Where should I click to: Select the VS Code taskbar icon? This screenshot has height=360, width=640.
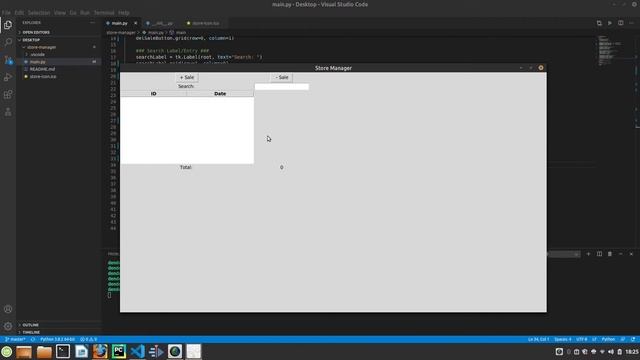pyautogui.click(x=138, y=351)
